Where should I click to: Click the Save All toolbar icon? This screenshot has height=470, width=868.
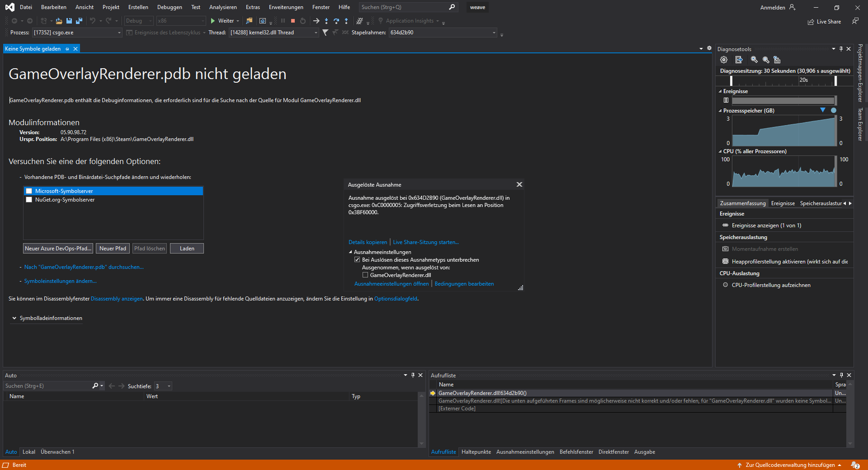[79, 21]
